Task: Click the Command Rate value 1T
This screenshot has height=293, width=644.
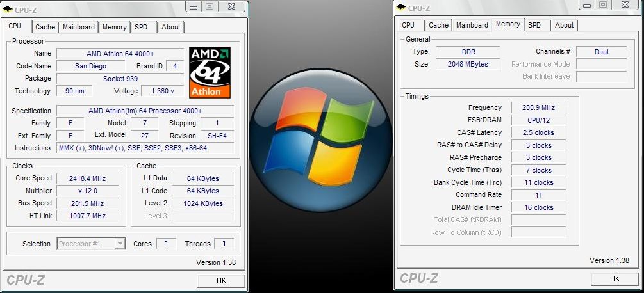Action: (538, 195)
